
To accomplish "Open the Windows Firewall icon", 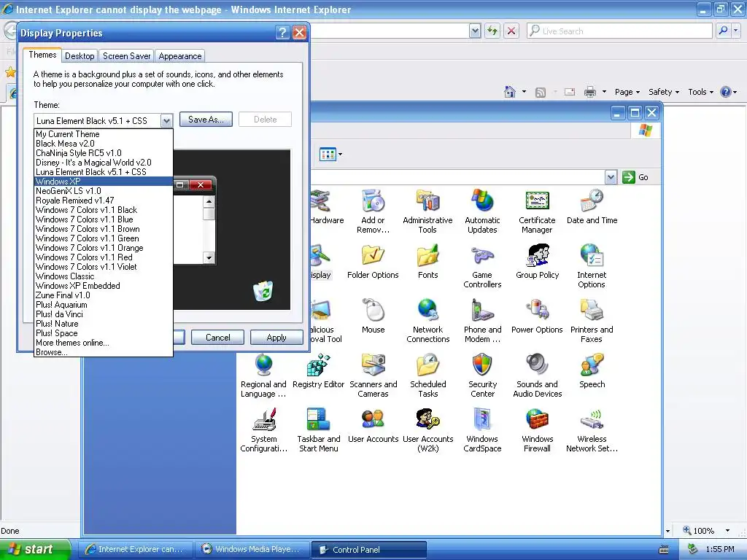I will point(537,430).
